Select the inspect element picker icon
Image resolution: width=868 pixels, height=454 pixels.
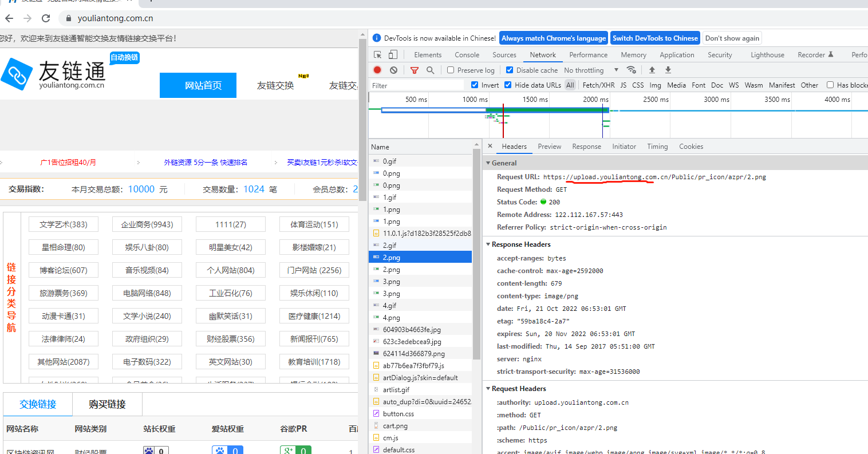click(x=377, y=55)
